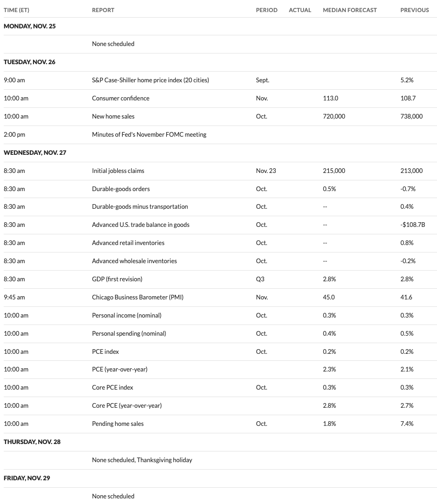Open the Core PCE (year-over-year) report
This screenshot has height=504, width=437.
click(127, 405)
